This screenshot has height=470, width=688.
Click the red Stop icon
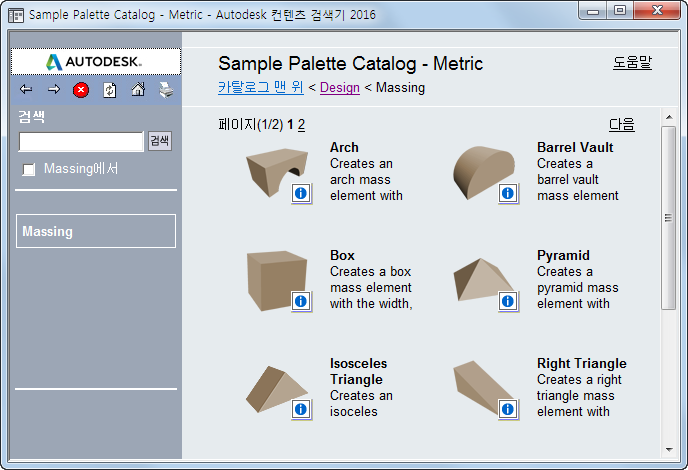81,90
